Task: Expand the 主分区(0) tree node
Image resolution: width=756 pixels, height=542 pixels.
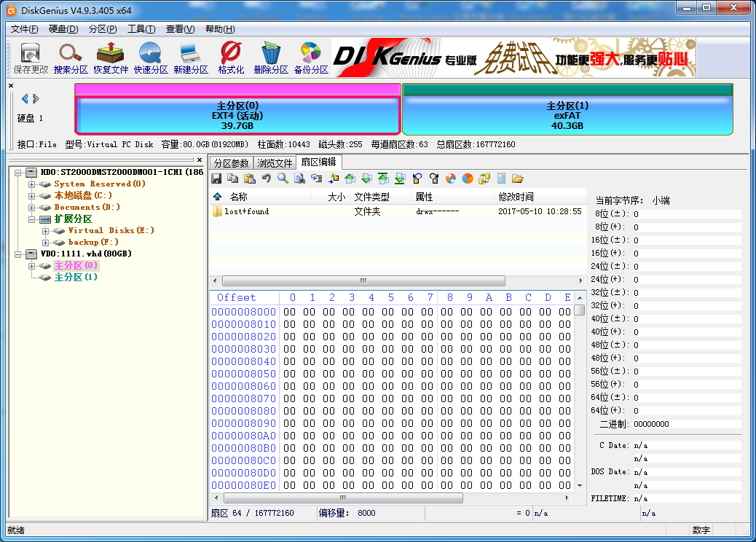Action: [x=31, y=266]
